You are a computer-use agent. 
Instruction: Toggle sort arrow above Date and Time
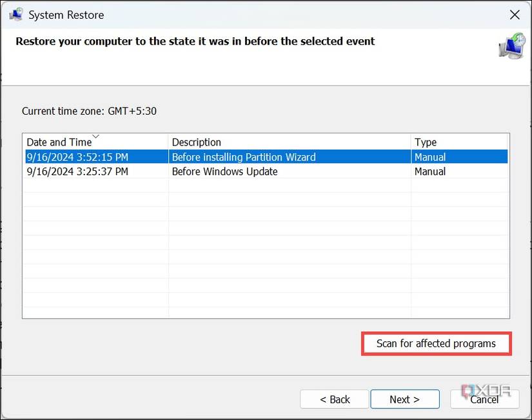tap(95, 137)
